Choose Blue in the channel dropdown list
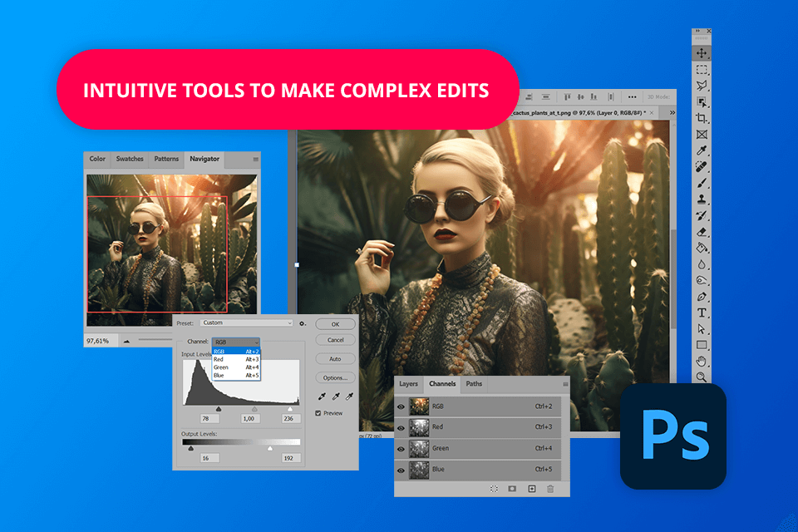The image size is (798, 532). (x=236, y=375)
